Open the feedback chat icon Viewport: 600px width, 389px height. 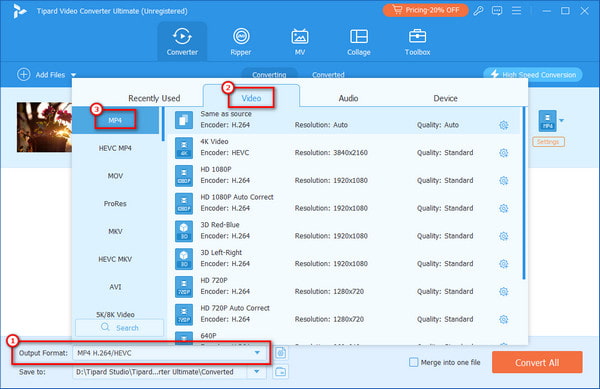coord(497,11)
